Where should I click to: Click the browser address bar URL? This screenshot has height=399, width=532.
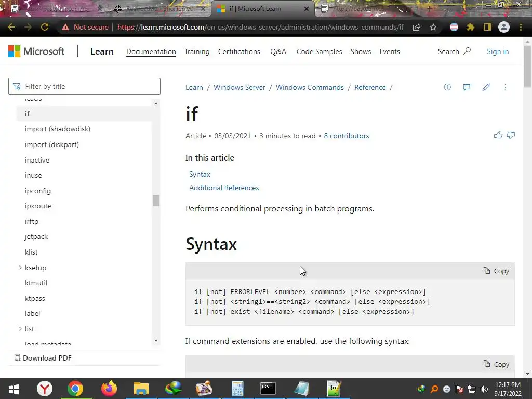pos(260,27)
